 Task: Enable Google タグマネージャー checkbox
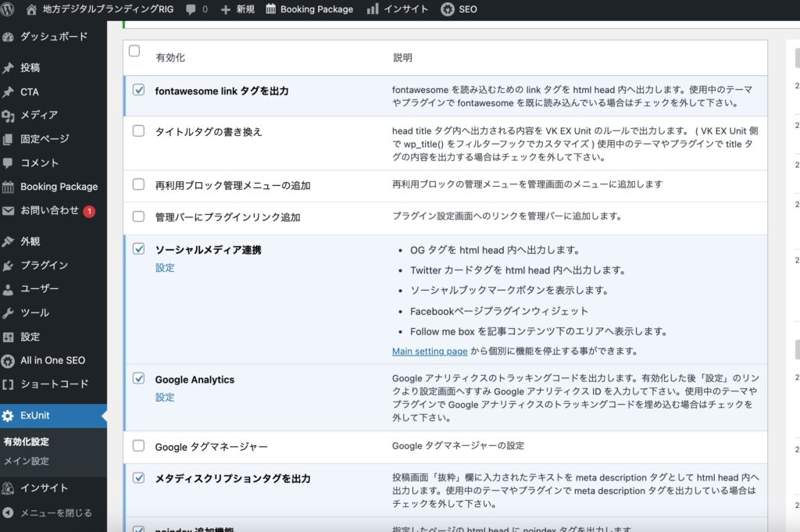click(x=138, y=446)
